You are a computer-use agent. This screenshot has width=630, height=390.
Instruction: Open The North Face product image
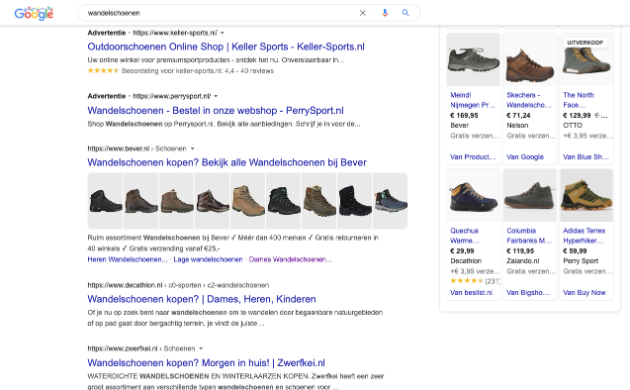point(586,59)
